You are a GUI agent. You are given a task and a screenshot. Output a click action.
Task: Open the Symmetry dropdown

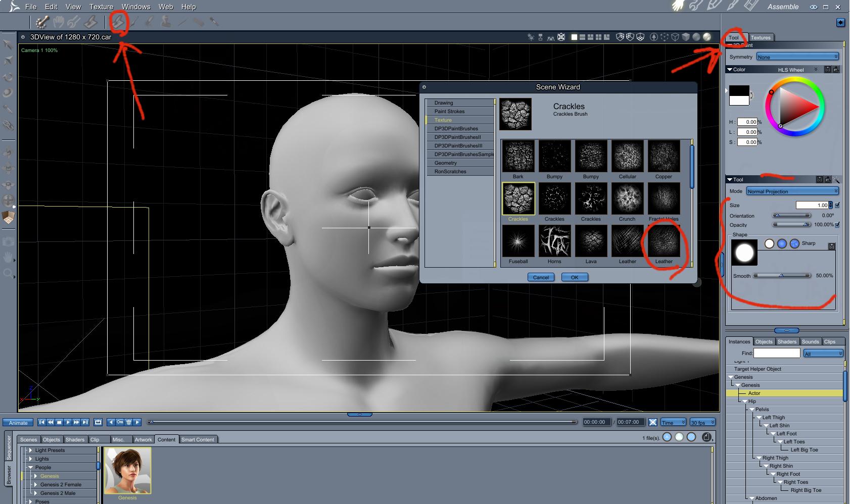(x=797, y=57)
